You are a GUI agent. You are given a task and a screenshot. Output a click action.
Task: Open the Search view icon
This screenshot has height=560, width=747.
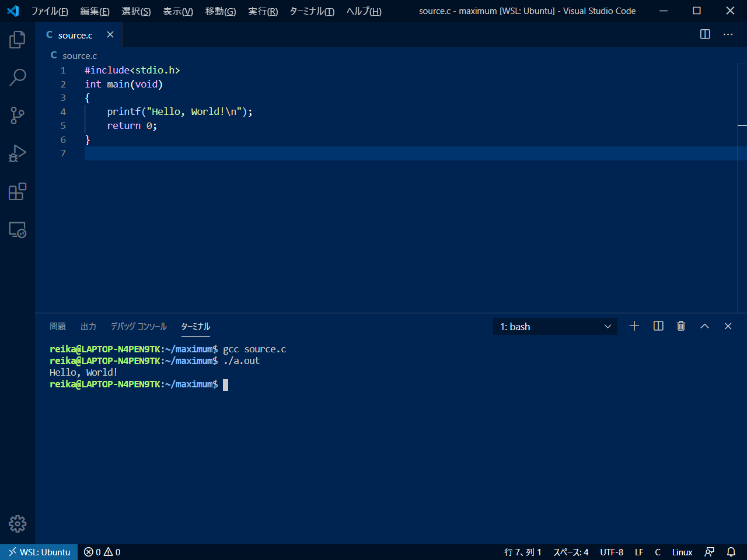point(18,78)
